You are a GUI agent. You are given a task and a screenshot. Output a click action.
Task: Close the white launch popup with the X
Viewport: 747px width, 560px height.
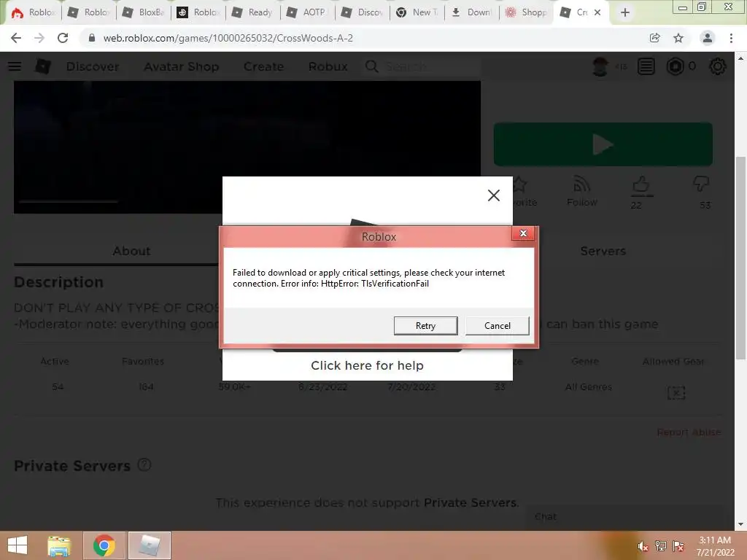(x=494, y=195)
